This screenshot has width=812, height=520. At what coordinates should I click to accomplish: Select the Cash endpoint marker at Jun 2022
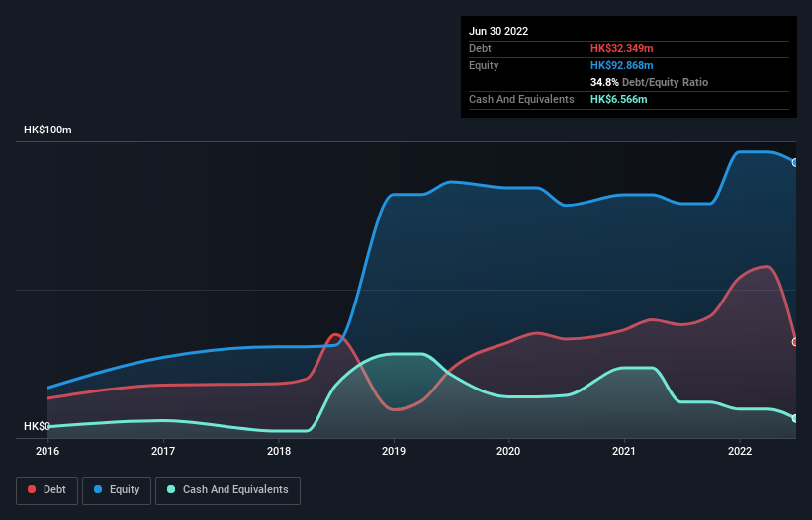795,418
